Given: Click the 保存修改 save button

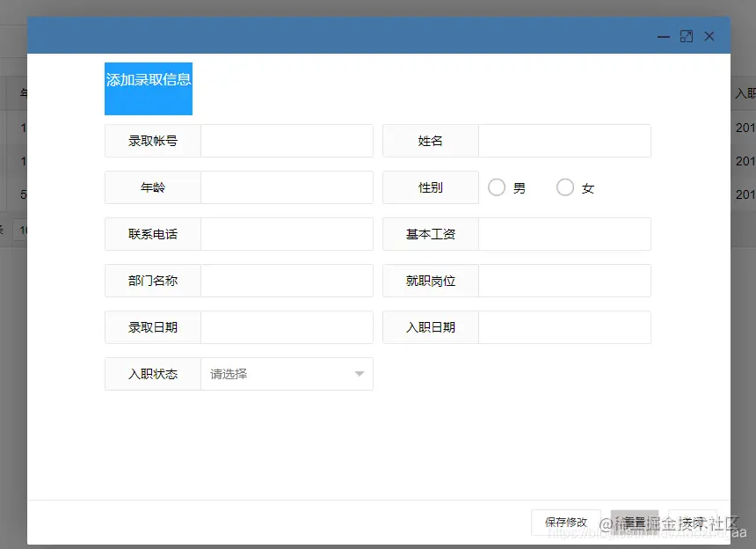Looking at the screenshot, I should pos(566,521).
